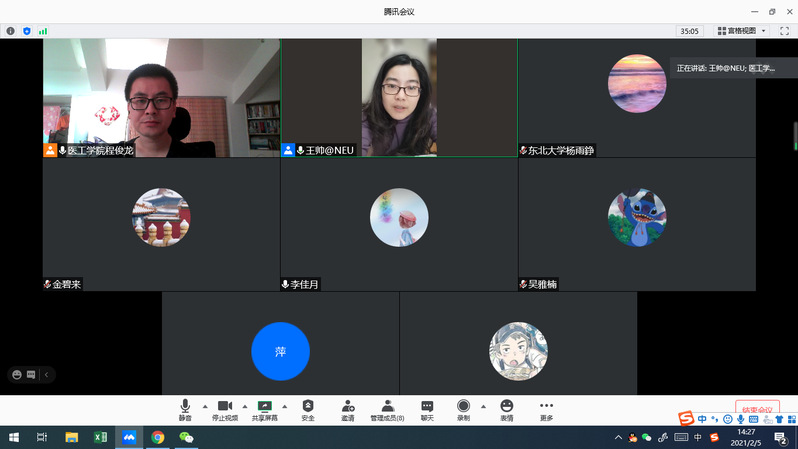Open the Manage Members (管理成员) panel
Screen dimensions: 798x449
387,410
